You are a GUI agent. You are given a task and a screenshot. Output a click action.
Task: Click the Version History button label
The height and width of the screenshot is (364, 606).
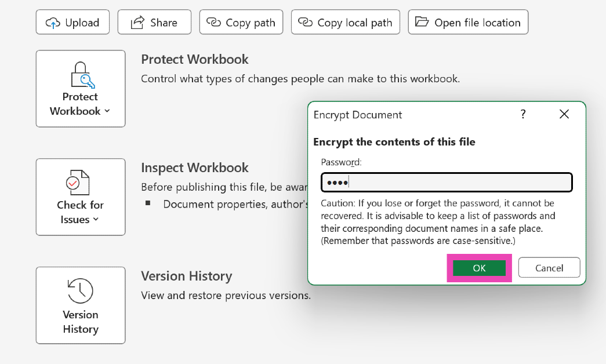click(x=80, y=322)
